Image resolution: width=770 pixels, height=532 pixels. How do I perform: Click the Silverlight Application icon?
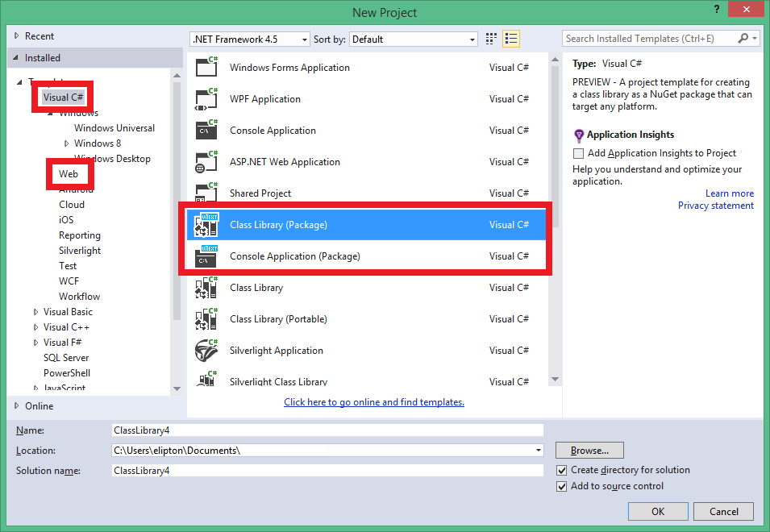tap(206, 350)
